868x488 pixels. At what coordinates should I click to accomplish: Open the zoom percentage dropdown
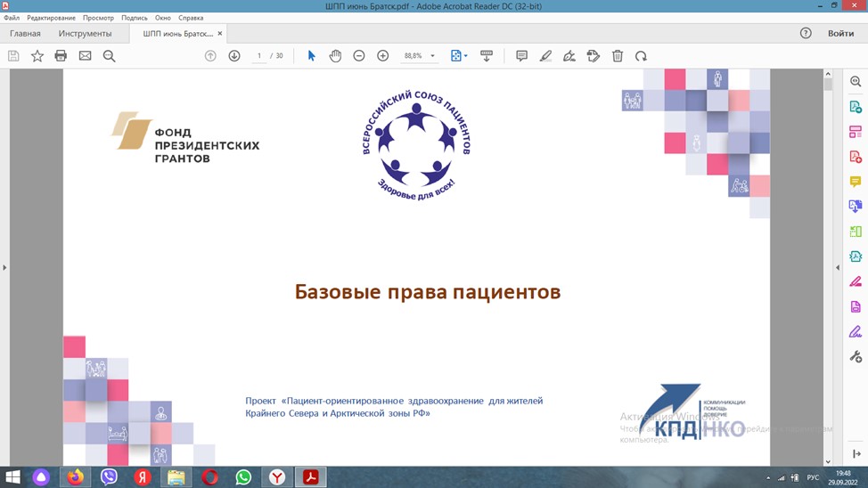click(x=433, y=56)
